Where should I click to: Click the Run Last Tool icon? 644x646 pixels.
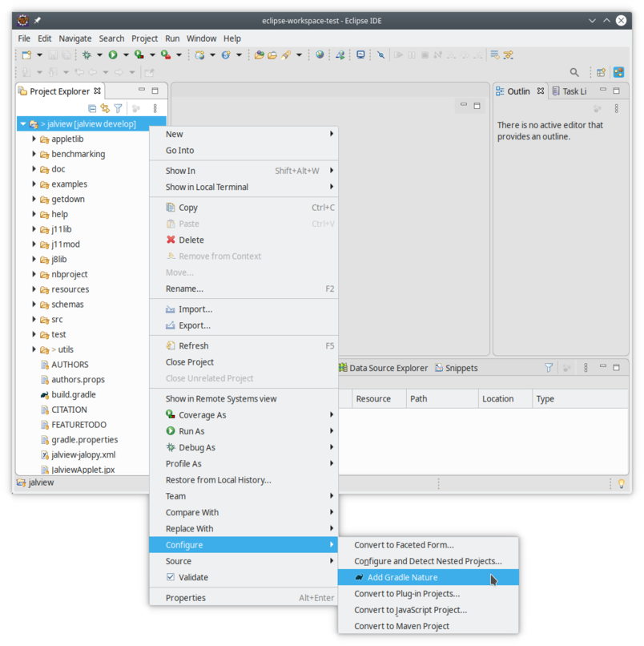(166, 55)
